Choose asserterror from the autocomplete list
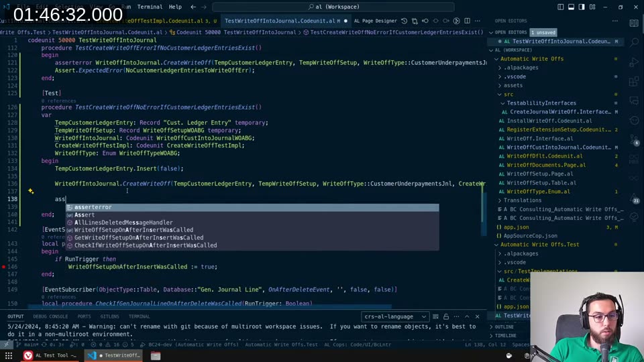644x362 pixels. [252, 207]
